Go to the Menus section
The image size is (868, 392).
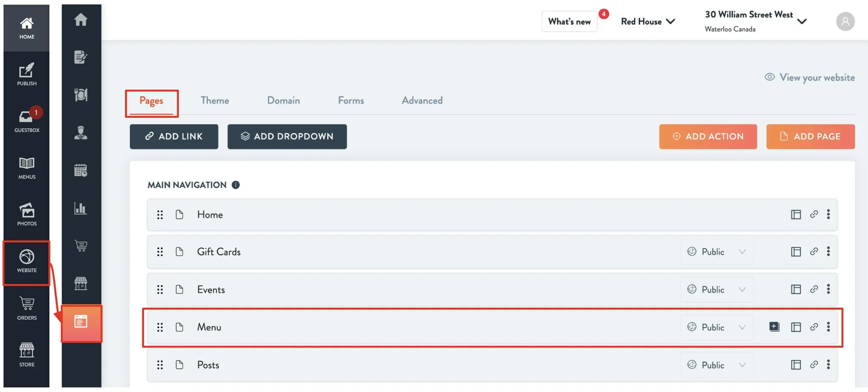tap(27, 168)
